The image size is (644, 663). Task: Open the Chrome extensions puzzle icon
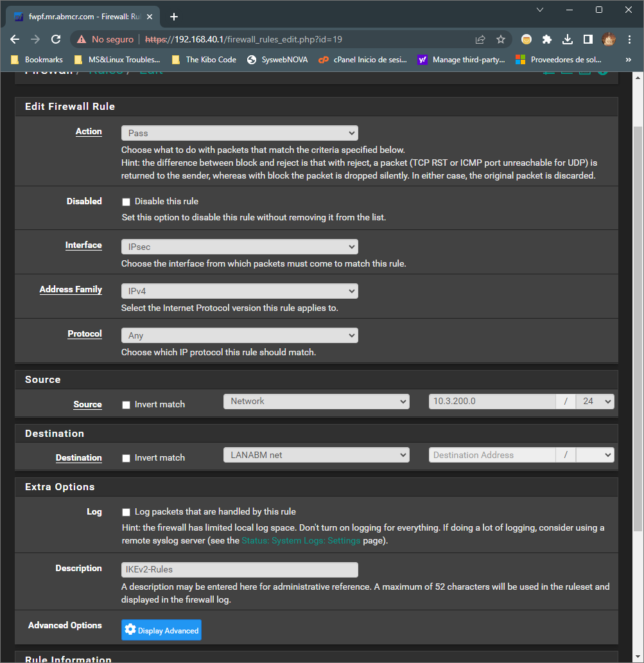tap(547, 39)
